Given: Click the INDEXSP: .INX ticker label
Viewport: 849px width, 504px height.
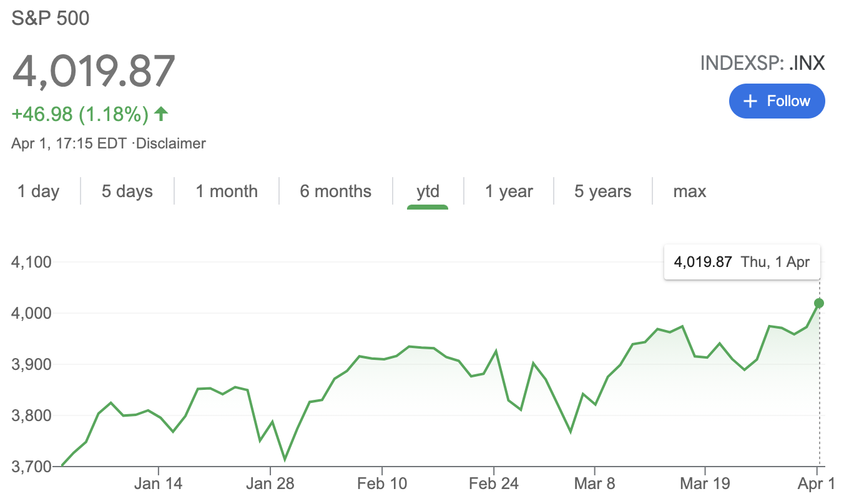Looking at the screenshot, I should [x=763, y=64].
